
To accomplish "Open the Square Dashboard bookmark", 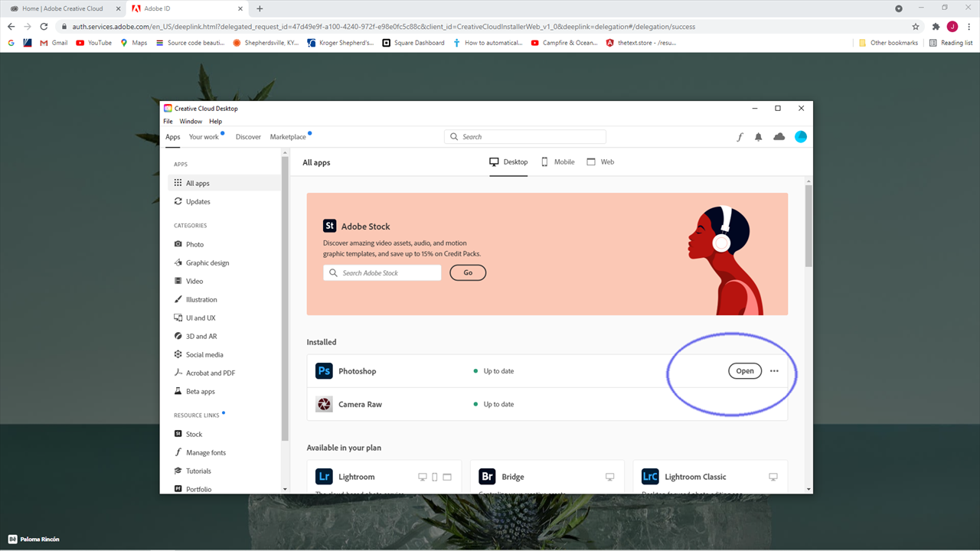I will pyautogui.click(x=413, y=43).
